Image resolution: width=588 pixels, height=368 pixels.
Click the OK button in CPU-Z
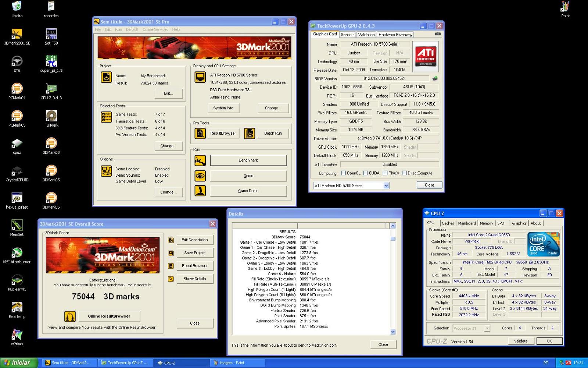coord(549,341)
